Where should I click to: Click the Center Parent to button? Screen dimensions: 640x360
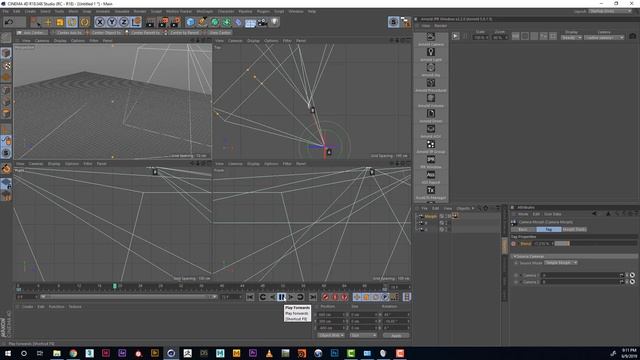tap(145, 33)
